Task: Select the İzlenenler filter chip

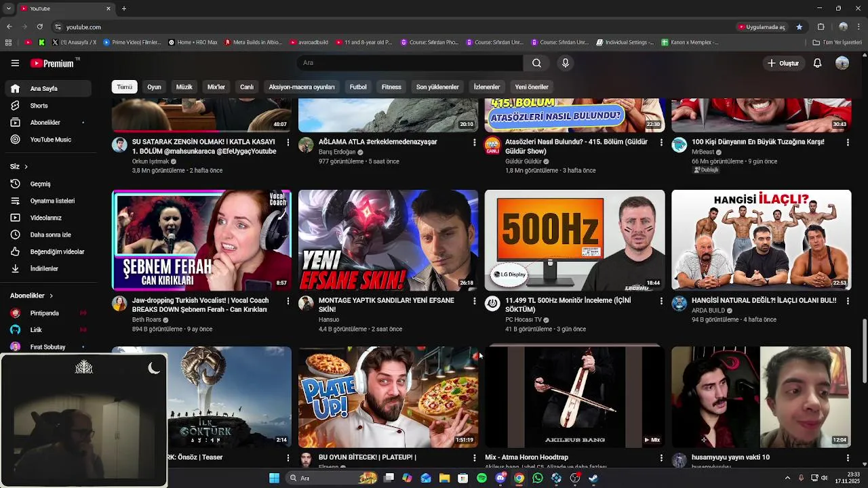Action: coord(487,87)
